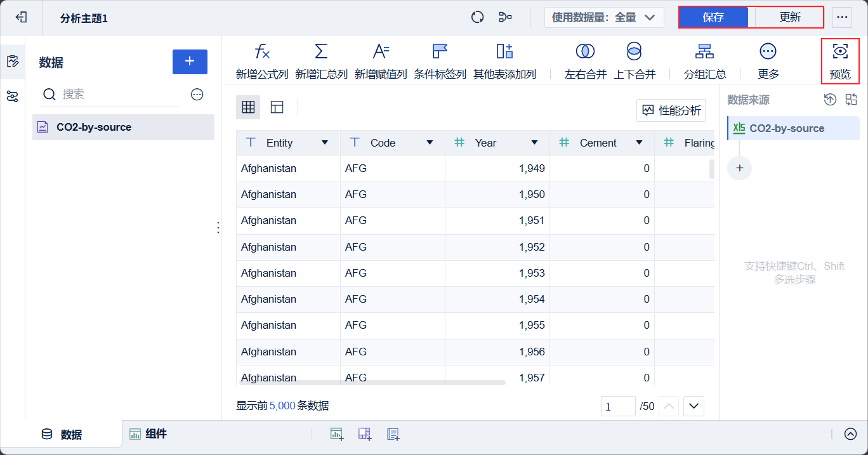
Task: Open 左右合并 join tool
Action: pos(585,52)
